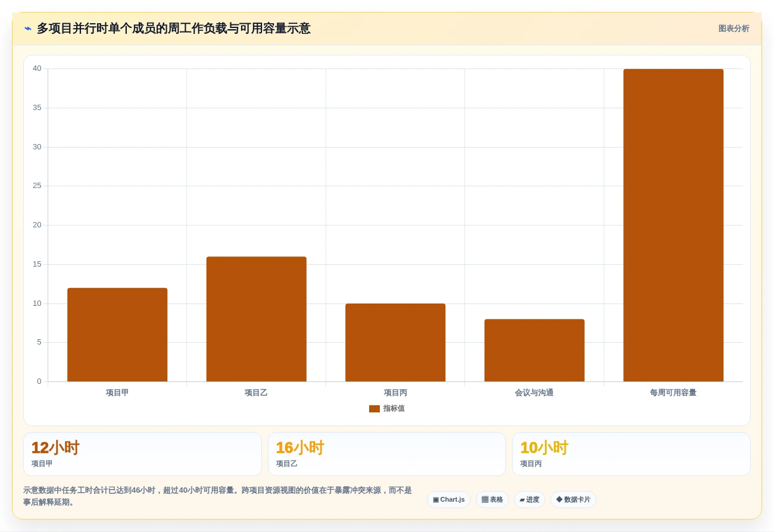Click the chart title 多项目并行时单个成员的周工作负载
This screenshot has width=774, height=532.
(173, 29)
